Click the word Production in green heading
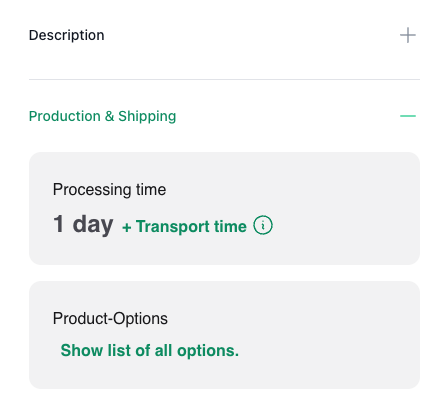 [x=65, y=116]
